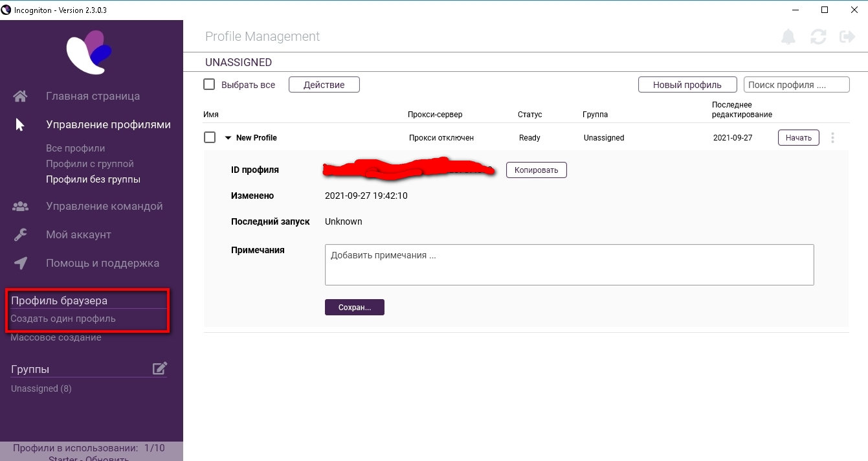Screen dimensions: 868x461
Task: Click the cursor icon beside Управление профилями
Action: pyautogui.click(x=20, y=125)
